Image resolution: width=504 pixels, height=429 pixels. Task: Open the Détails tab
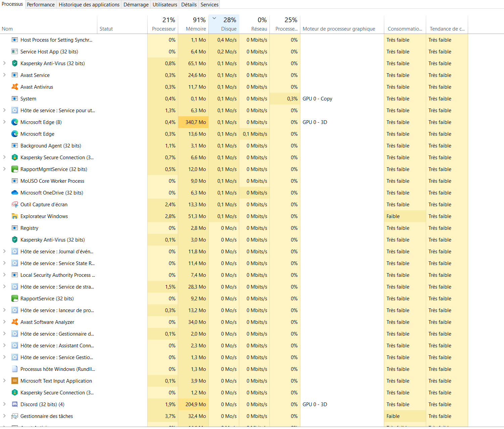(x=189, y=4)
